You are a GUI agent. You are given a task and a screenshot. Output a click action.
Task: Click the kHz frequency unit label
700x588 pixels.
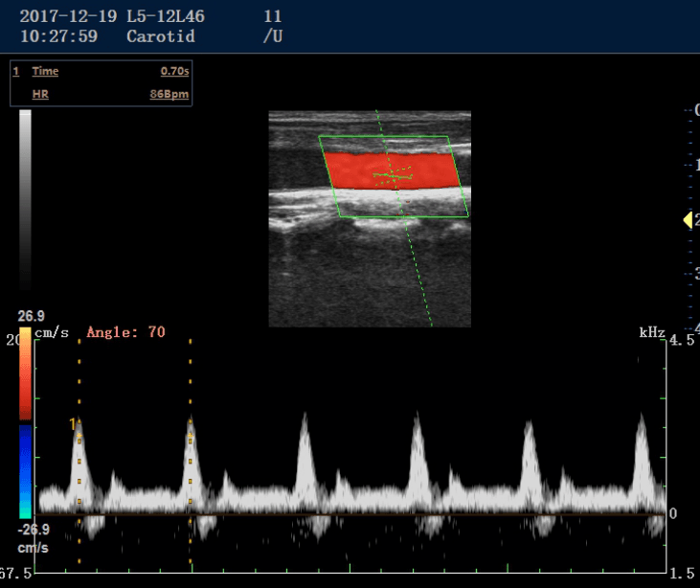pos(652,332)
